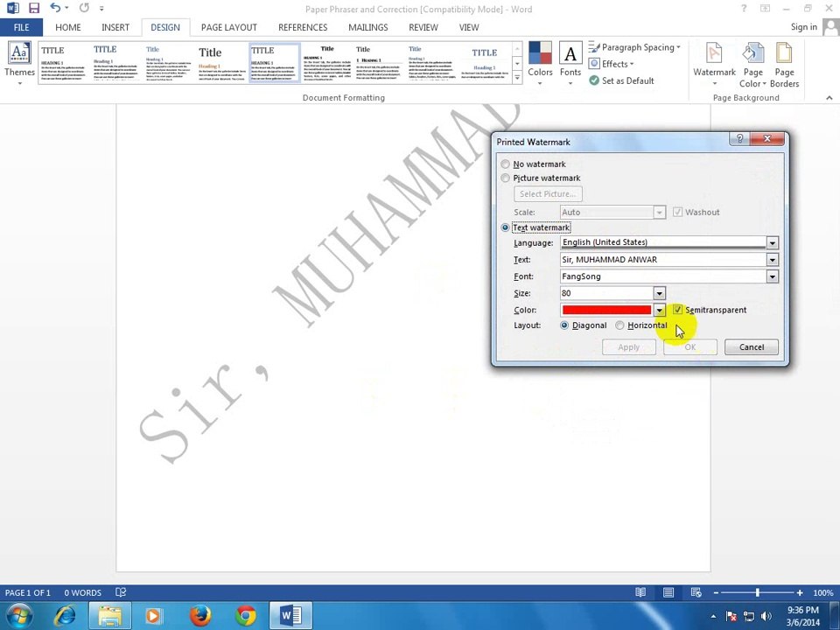The height and width of the screenshot is (630, 840).
Task: Switch to the REVIEW tab
Action: pyautogui.click(x=423, y=27)
